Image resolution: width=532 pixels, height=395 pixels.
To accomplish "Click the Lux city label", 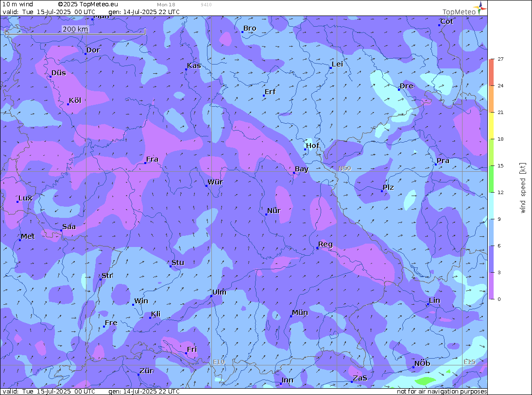I will click(25, 198).
